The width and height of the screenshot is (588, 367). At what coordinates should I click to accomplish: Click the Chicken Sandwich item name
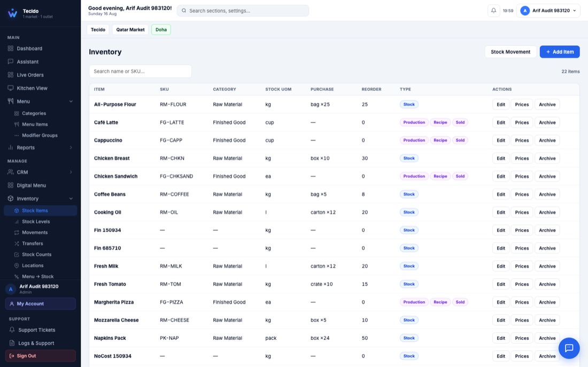[x=115, y=176]
